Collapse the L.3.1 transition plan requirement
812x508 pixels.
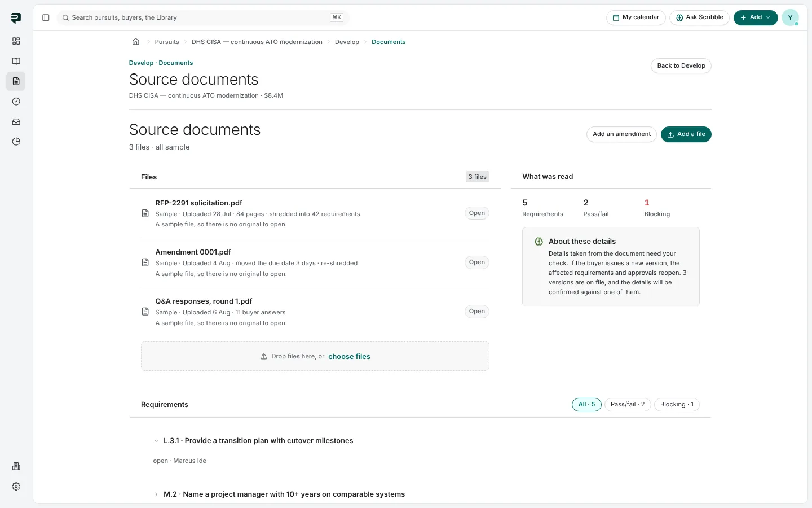click(x=156, y=441)
